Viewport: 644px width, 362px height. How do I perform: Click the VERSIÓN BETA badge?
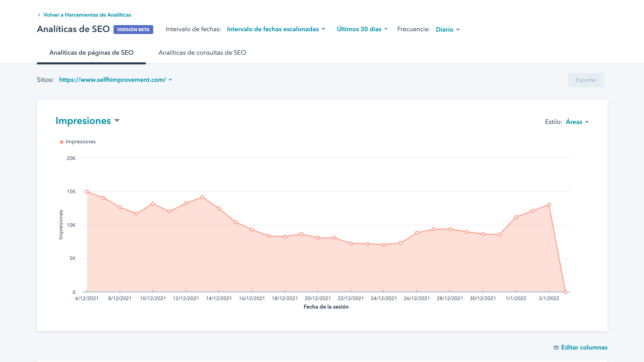(x=133, y=30)
